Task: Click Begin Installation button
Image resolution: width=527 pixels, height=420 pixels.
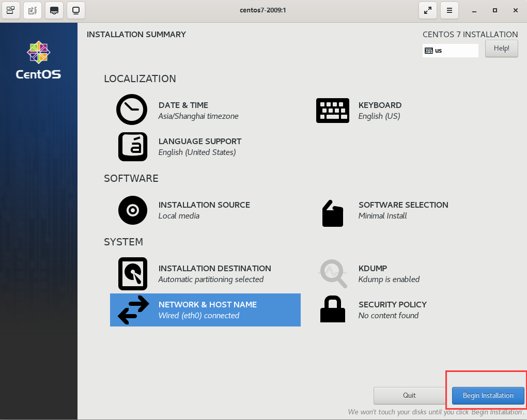Action: click(488, 396)
